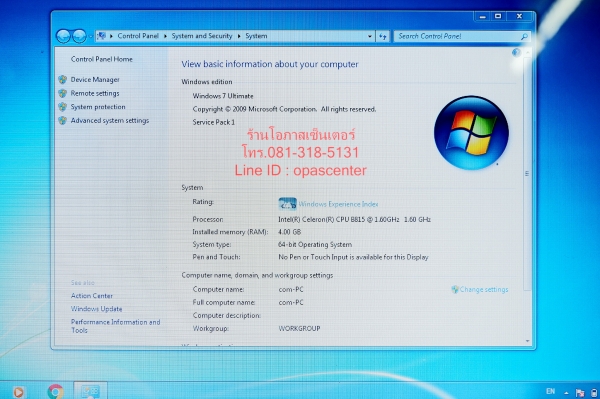Click the EN language indicator in the tray
The height and width of the screenshot is (399, 600).
pyautogui.click(x=550, y=391)
